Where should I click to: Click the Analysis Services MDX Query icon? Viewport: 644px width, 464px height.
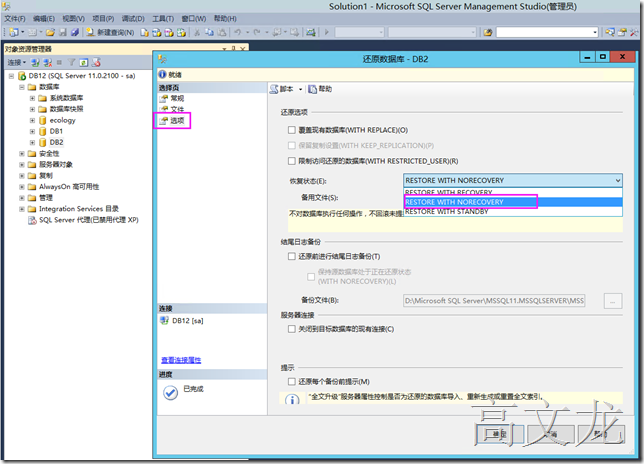[x=156, y=32]
